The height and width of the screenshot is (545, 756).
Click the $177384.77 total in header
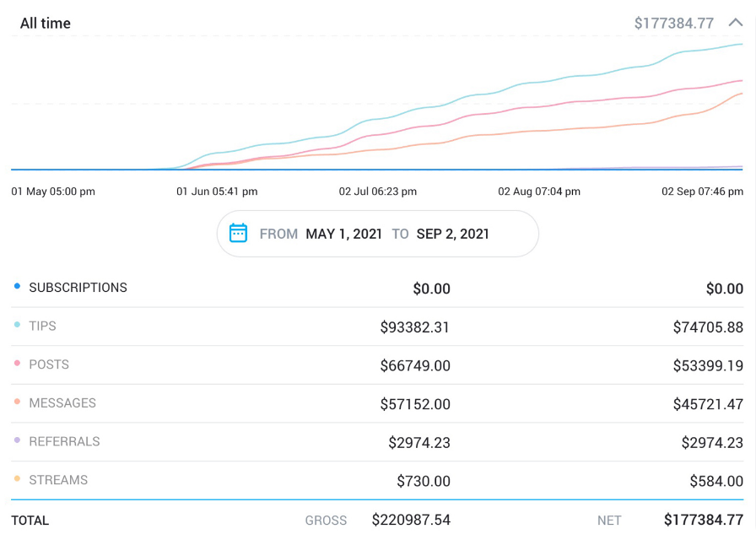pyautogui.click(x=674, y=23)
